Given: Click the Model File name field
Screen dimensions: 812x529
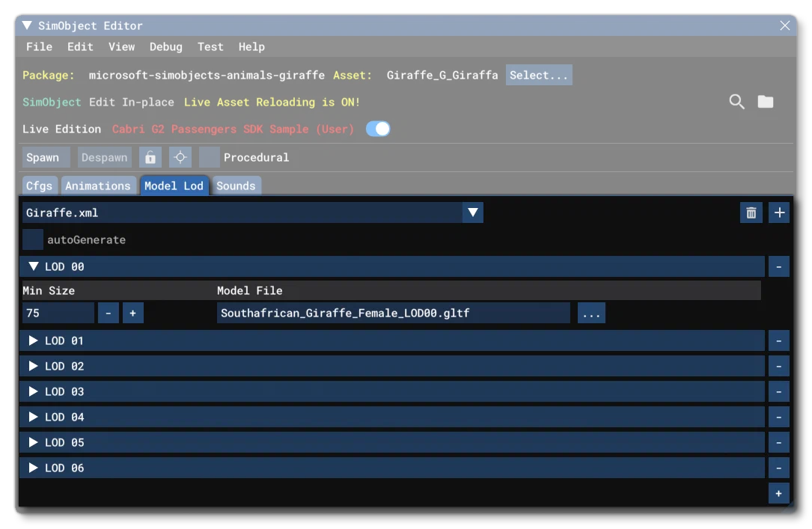Looking at the screenshot, I should (394, 314).
